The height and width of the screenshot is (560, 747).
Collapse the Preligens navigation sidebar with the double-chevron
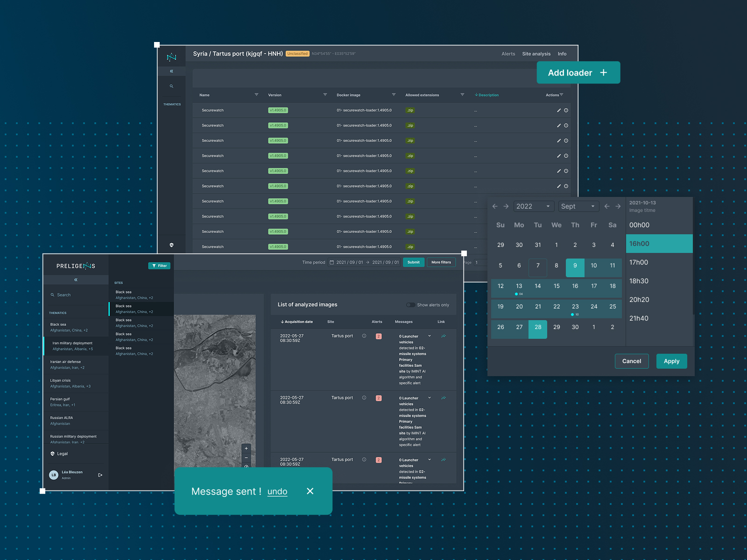pyautogui.click(x=75, y=279)
